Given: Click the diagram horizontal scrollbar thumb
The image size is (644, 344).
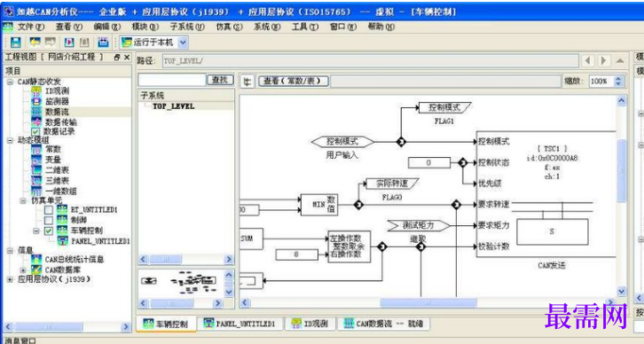Looking at the screenshot, I should 428,303.
